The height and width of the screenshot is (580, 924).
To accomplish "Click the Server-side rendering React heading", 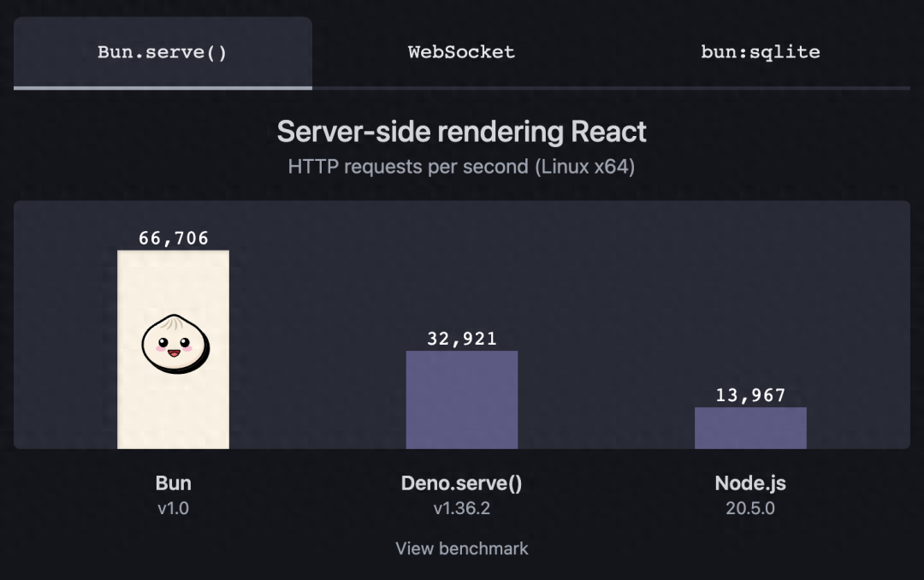I will point(461,132).
